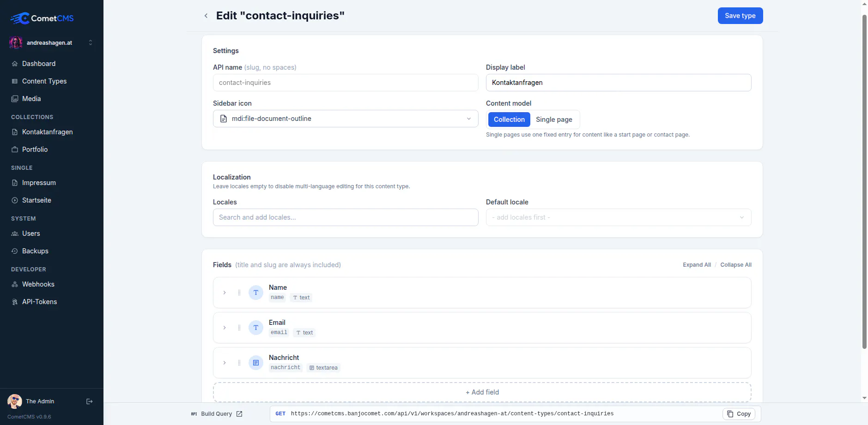This screenshot has width=868, height=425.
Task: Click the Webhooks icon
Action: tap(15, 284)
